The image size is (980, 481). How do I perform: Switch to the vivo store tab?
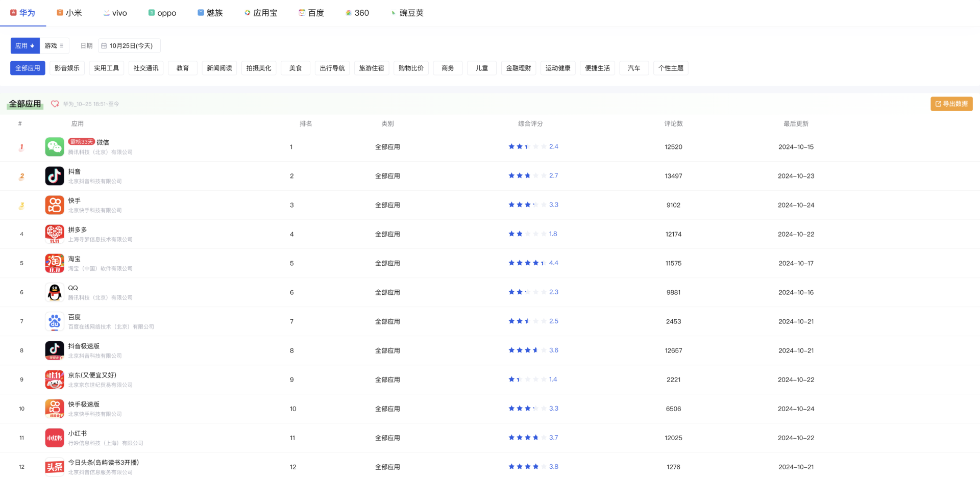[x=115, y=13]
